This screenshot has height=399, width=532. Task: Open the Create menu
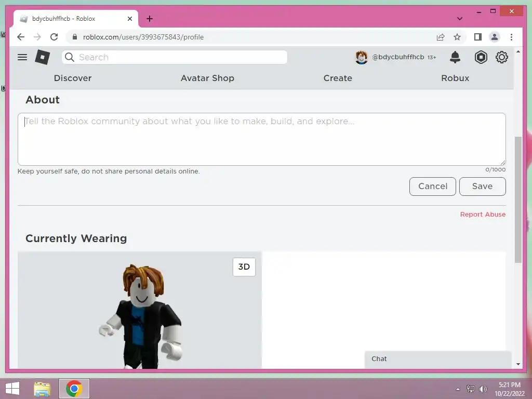(338, 78)
